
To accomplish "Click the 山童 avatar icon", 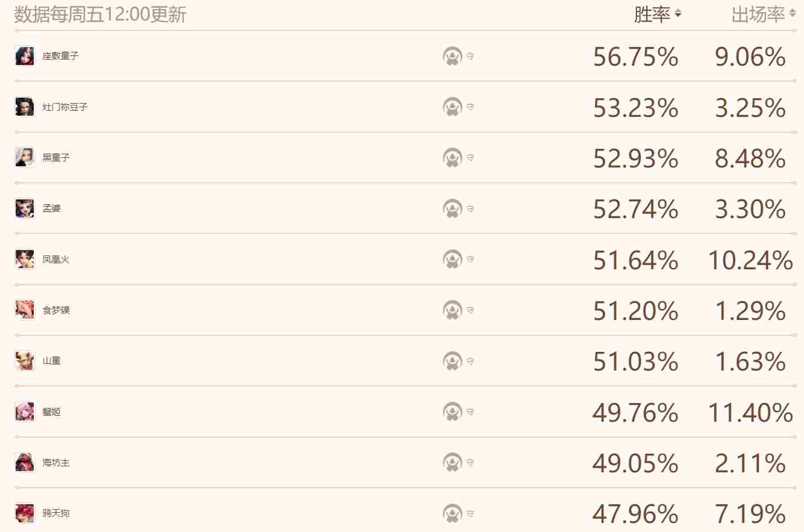I will pos(25,361).
